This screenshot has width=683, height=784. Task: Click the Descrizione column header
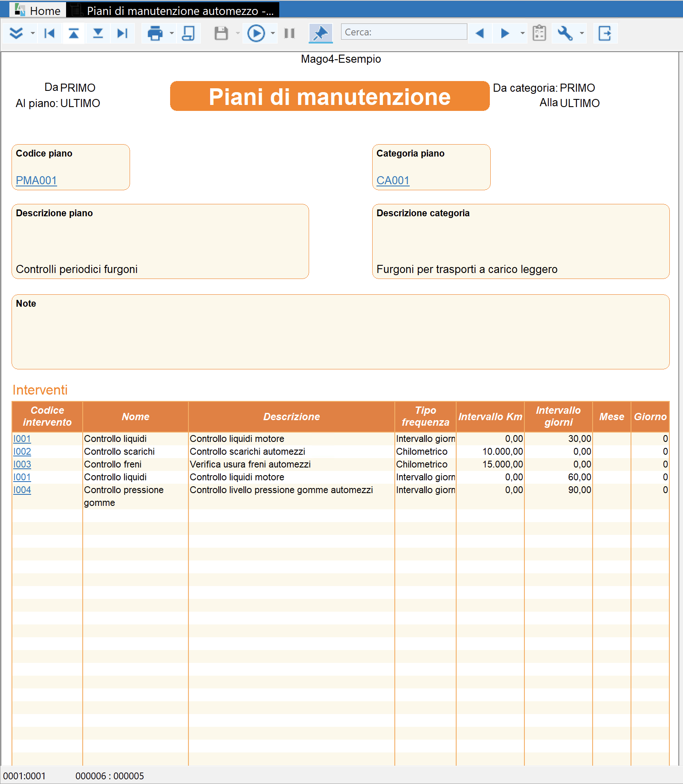(292, 416)
